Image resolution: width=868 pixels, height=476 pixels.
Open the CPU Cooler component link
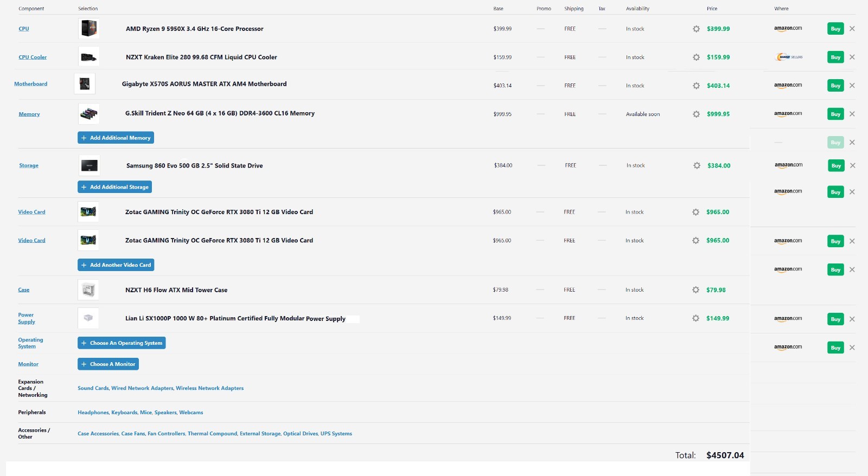[33, 57]
